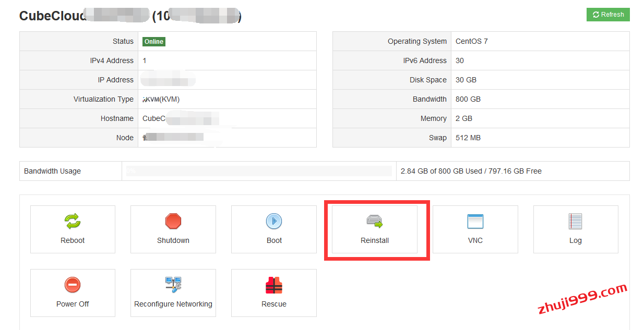Click the Reconfigure Networking text label
The height and width of the screenshot is (330, 644).
coord(173,304)
